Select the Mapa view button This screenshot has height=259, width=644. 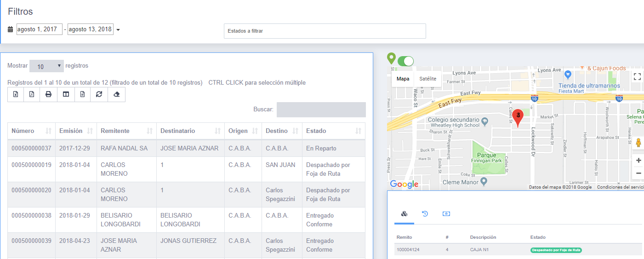click(x=403, y=79)
